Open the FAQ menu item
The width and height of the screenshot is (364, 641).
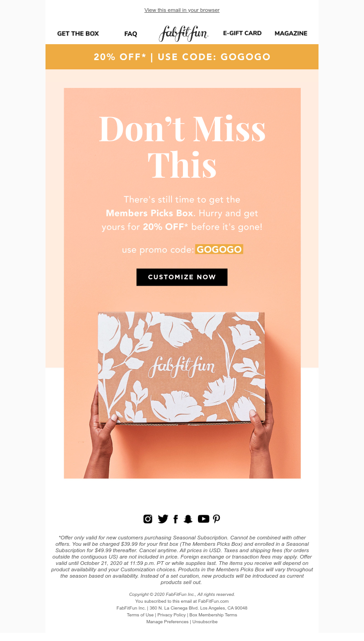click(x=131, y=34)
